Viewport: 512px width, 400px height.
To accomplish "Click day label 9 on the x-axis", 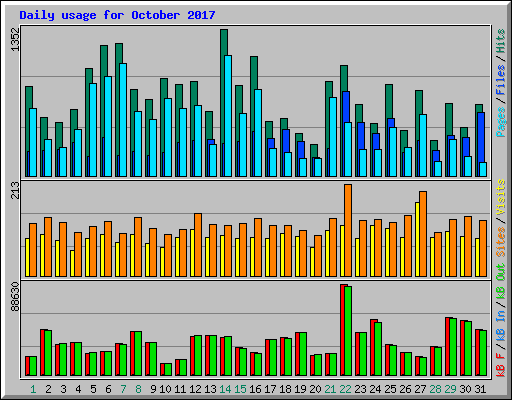I will 153,389.
